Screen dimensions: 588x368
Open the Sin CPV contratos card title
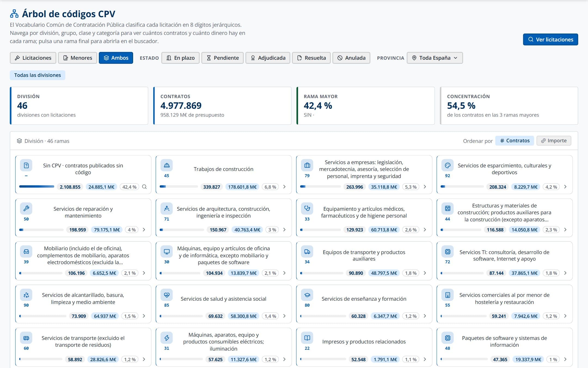(83, 169)
